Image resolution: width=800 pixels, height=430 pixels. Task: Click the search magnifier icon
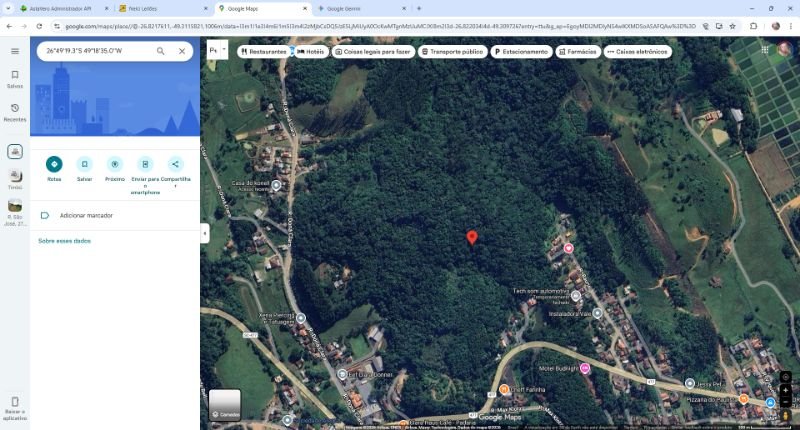[161, 50]
